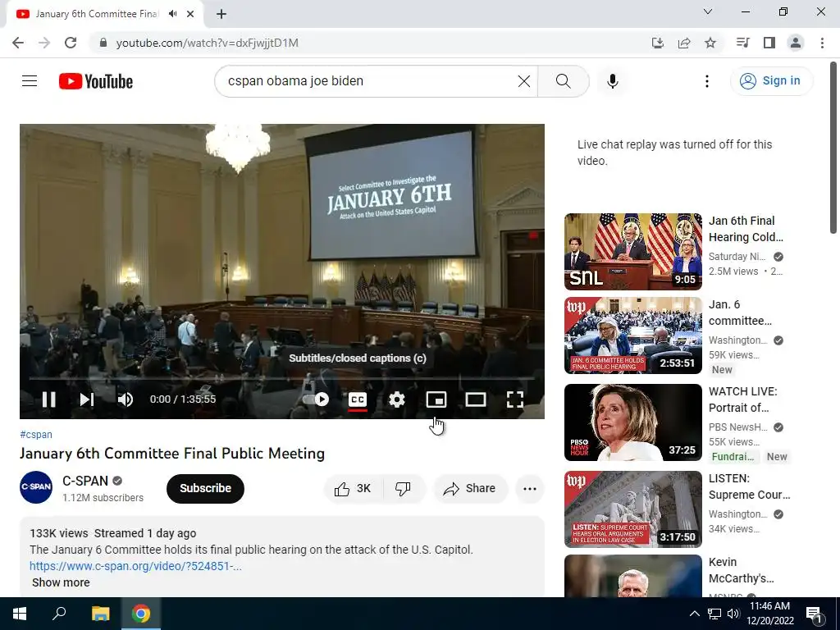Viewport: 840px width, 630px height.
Task: Open Chrome side panel
Action: [x=769, y=43]
